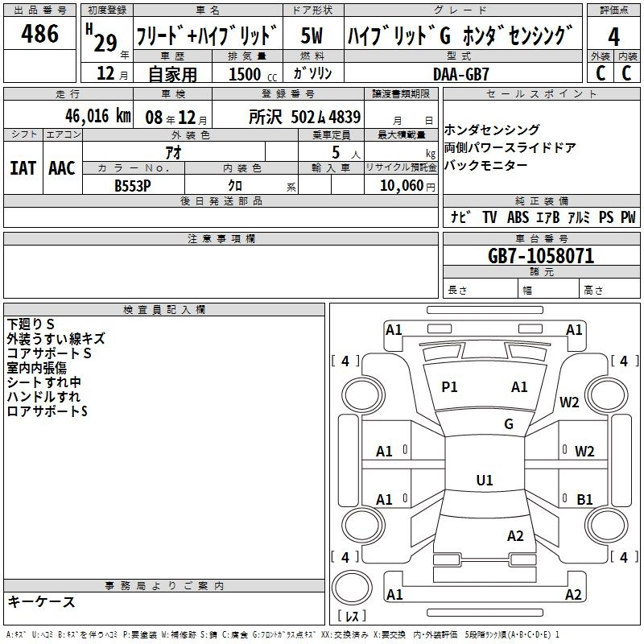Select the overall evaluation score 4
644x644 pixels.
(x=614, y=36)
